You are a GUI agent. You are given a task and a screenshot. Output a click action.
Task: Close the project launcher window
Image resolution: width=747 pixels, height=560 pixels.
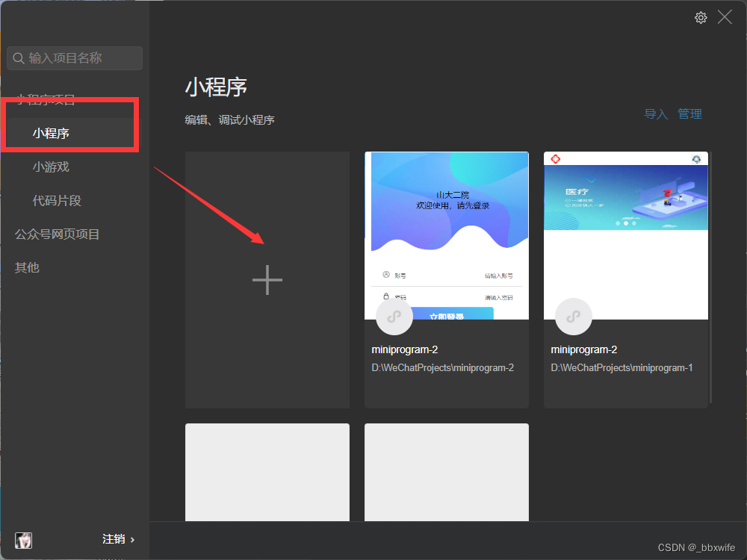coord(725,17)
